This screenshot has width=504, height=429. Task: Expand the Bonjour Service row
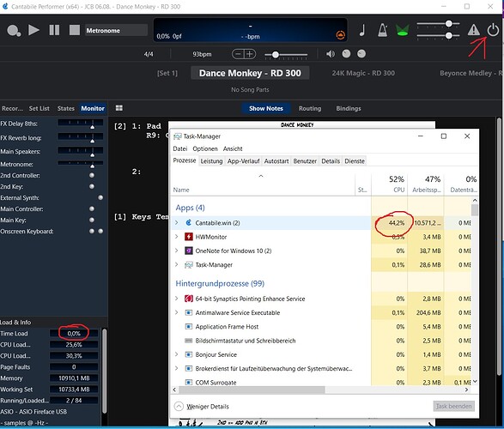(176, 354)
